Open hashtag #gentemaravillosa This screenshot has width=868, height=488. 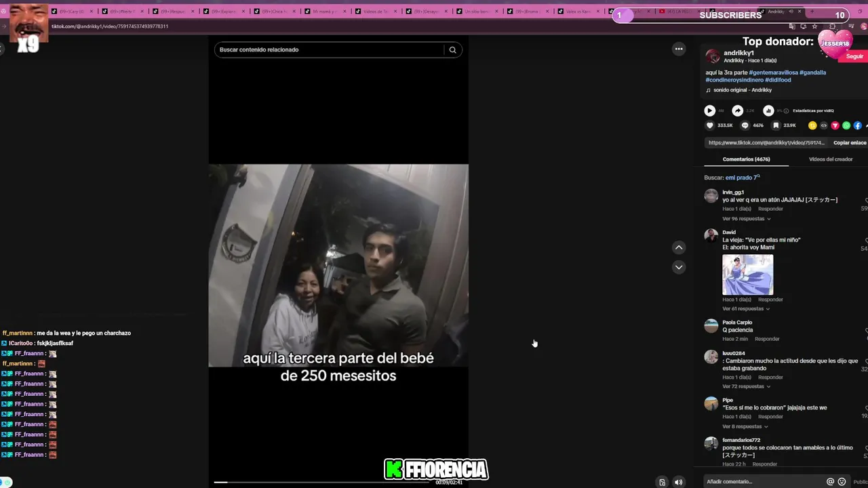click(x=773, y=73)
